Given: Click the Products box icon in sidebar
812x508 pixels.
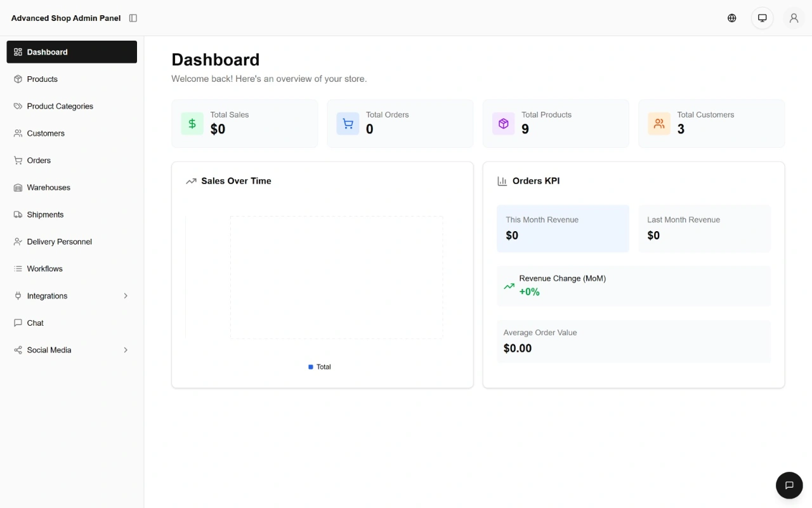Looking at the screenshot, I should click(x=18, y=79).
